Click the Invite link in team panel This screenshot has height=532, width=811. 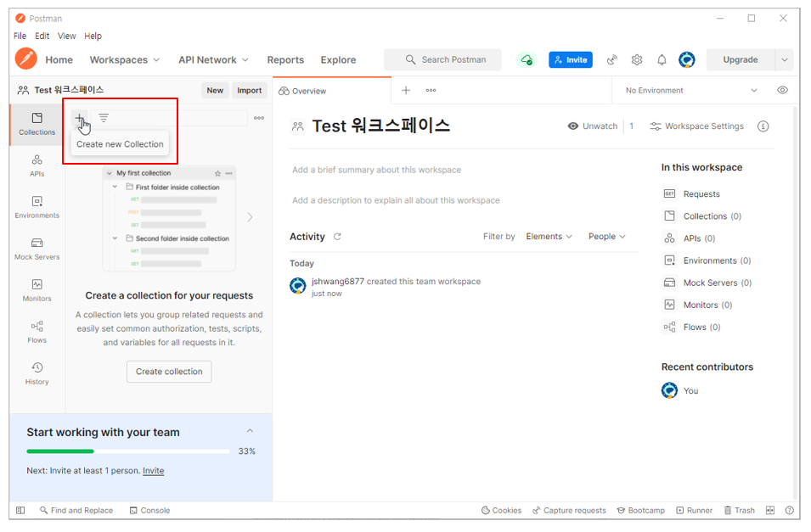(x=153, y=471)
